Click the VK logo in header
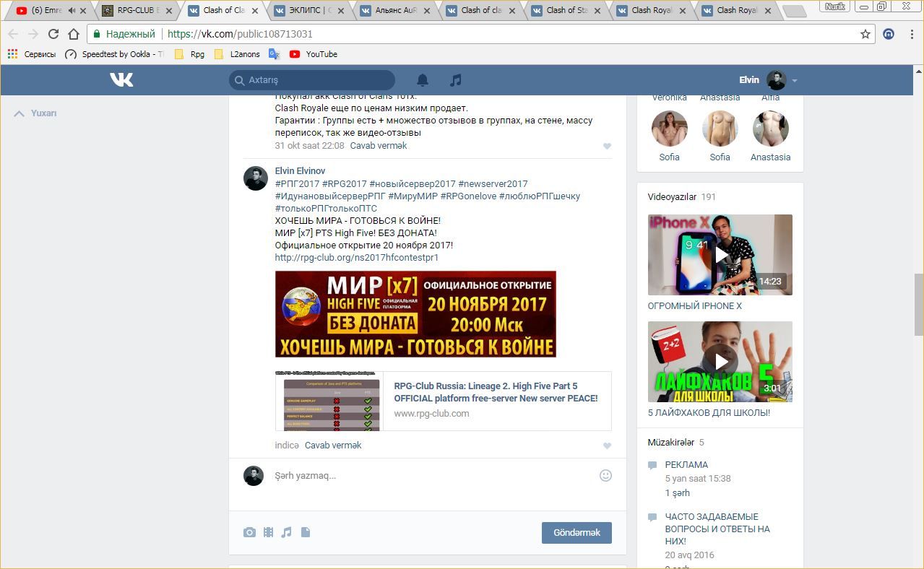Screen dimensions: 924x569 pyautogui.click(x=121, y=79)
